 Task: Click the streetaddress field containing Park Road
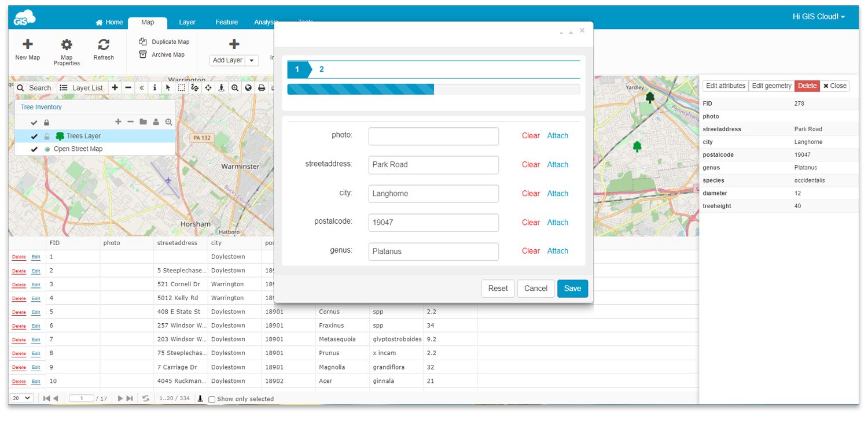pos(433,165)
